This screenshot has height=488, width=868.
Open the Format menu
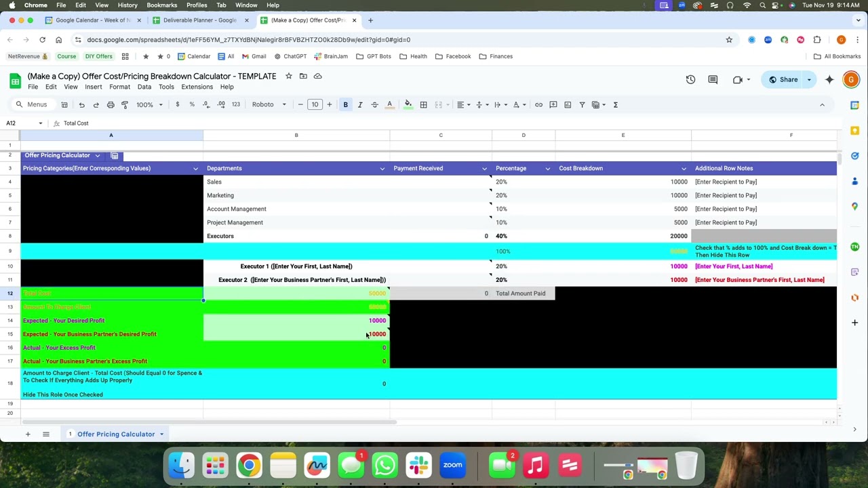click(x=119, y=87)
